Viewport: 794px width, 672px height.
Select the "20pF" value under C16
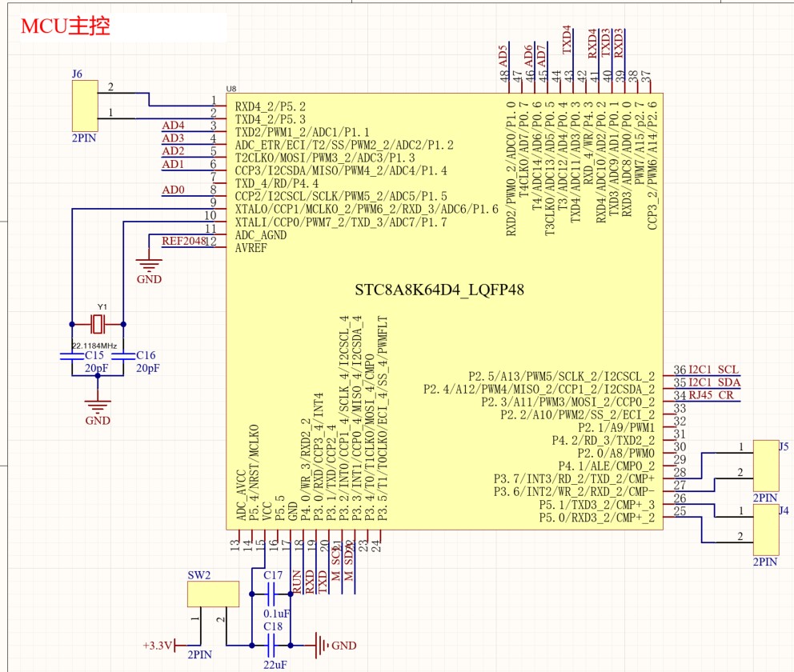tap(147, 368)
